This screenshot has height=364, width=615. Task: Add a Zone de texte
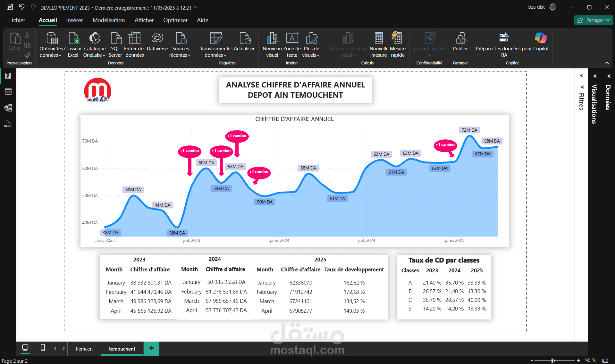point(292,45)
